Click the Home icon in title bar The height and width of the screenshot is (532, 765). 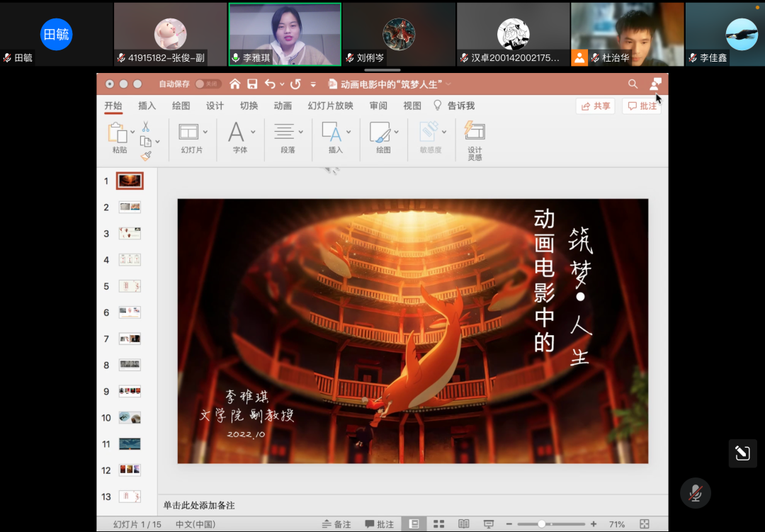tap(235, 84)
